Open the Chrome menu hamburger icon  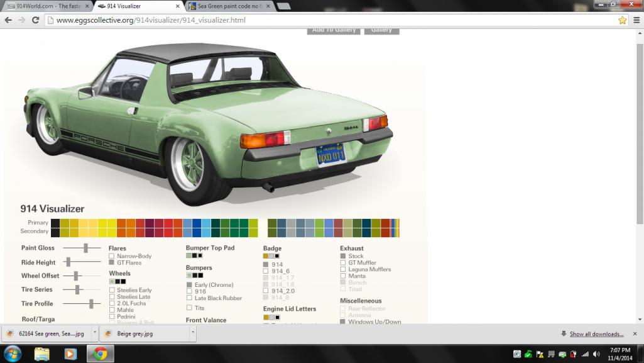(636, 20)
